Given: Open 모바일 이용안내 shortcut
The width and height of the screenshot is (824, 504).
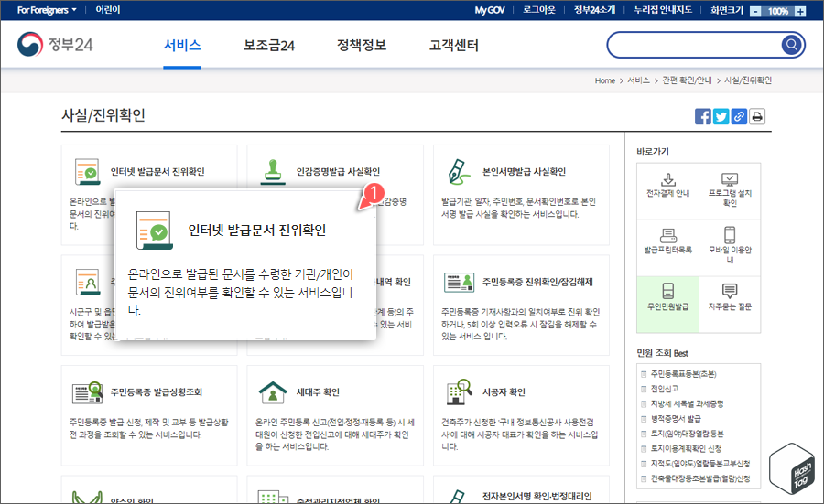Looking at the screenshot, I should pyautogui.click(x=730, y=248).
